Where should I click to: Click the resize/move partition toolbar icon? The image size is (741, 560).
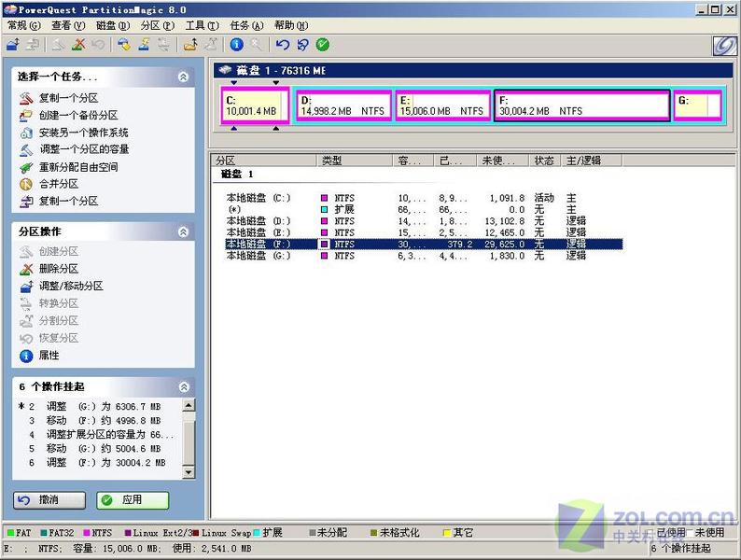pos(13,45)
